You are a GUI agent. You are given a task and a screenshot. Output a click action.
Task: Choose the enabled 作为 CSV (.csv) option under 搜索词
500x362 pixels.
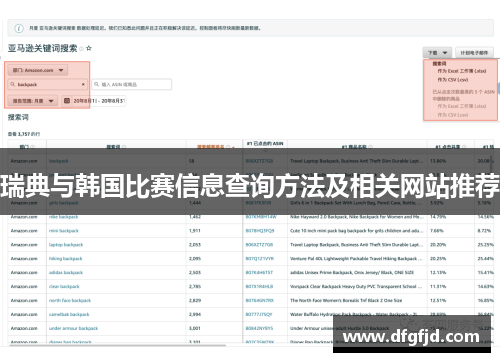point(453,80)
